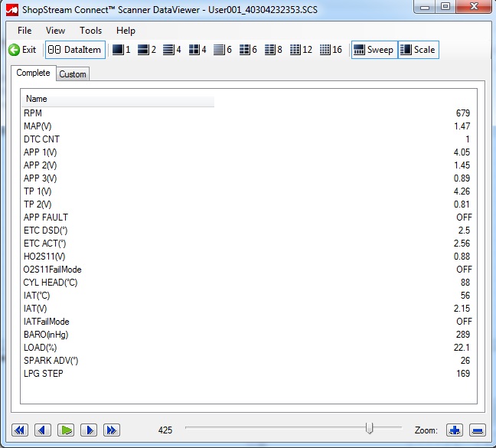
Task: Switch to the Complete tab
Action: tap(33, 73)
